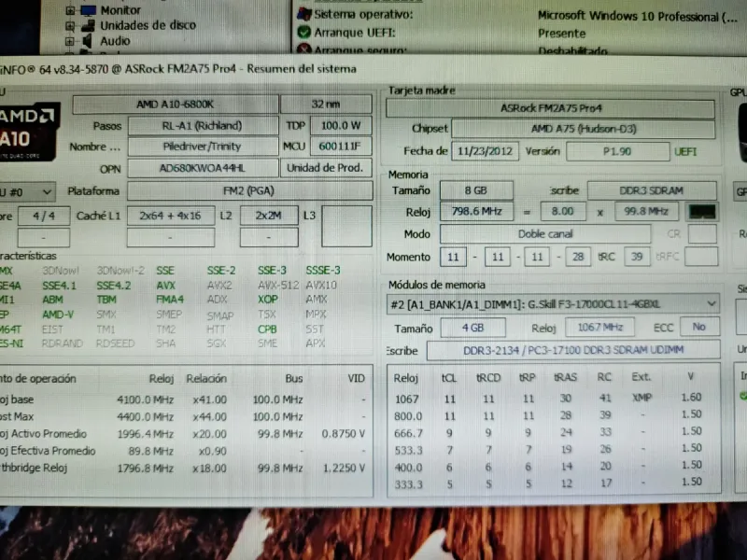Screen dimensions: 747x560
Task: Click the memory size 8 GB field
Action: [x=476, y=190]
